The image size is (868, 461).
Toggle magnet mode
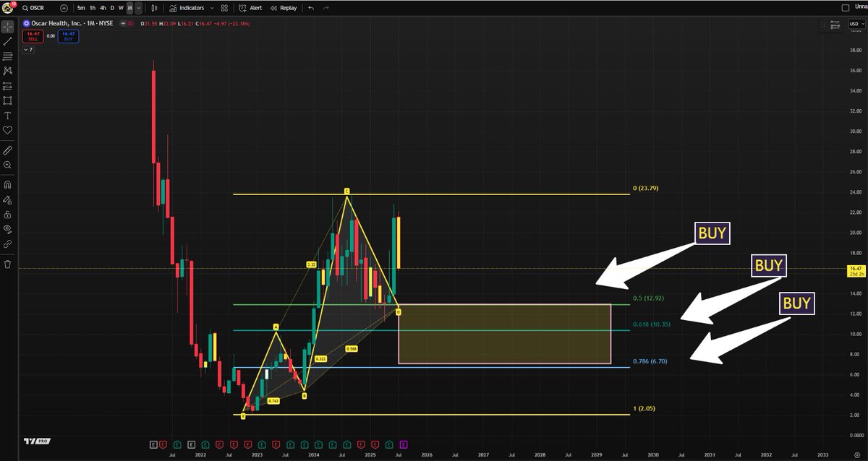[8, 184]
